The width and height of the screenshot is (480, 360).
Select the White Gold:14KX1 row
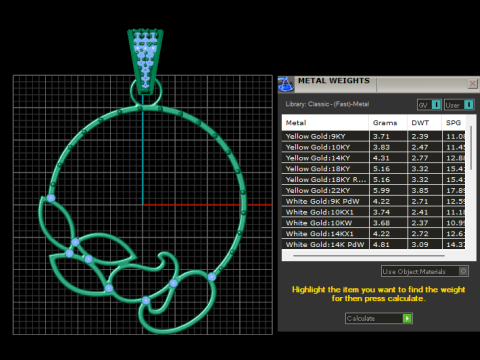click(374, 234)
